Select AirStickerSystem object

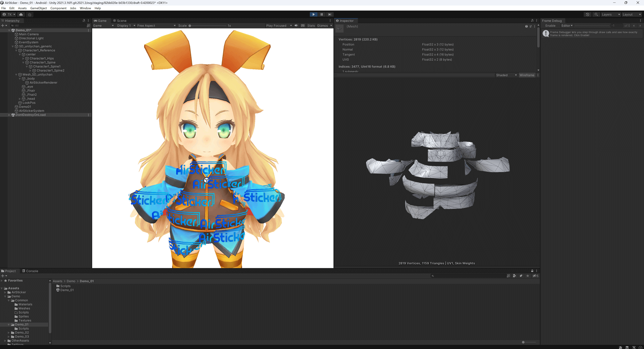tap(31, 111)
